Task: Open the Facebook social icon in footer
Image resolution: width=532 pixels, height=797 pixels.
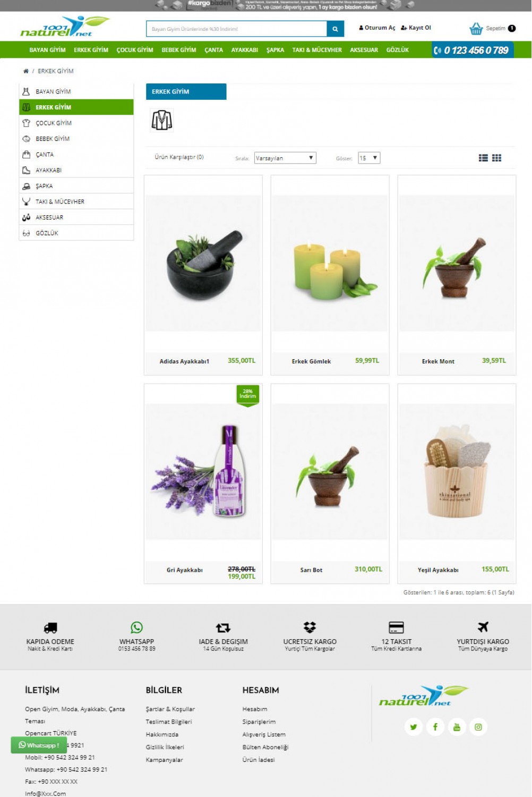Action: tap(435, 727)
